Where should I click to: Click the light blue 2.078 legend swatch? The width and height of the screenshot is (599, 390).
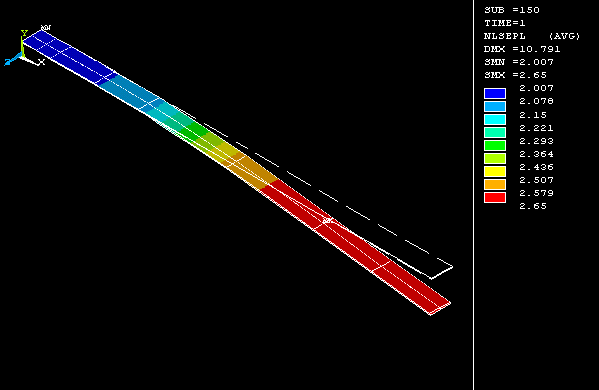(x=495, y=107)
